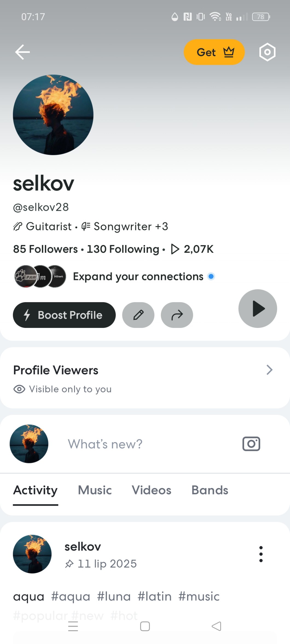Viewport: 290px width, 644px height.
Task: Tap the back arrow icon
Action: pyautogui.click(x=22, y=52)
